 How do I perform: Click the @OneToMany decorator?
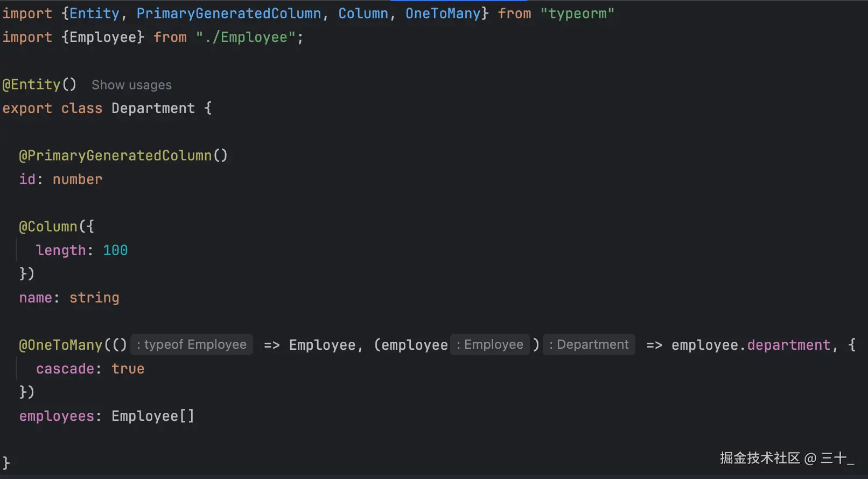[60, 345]
